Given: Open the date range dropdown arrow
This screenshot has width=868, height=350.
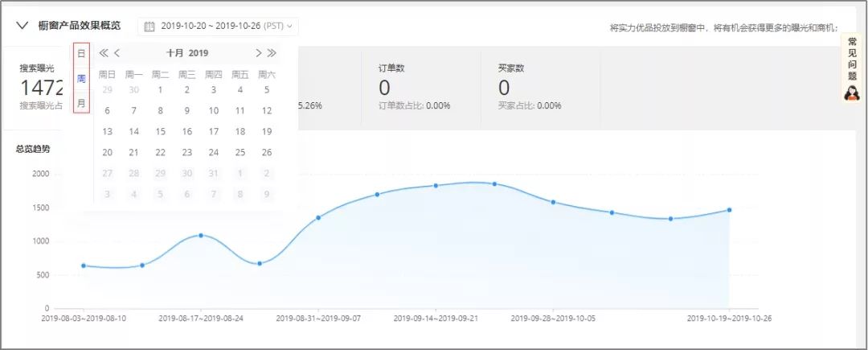Looking at the screenshot, I should (x=289, y=27).
